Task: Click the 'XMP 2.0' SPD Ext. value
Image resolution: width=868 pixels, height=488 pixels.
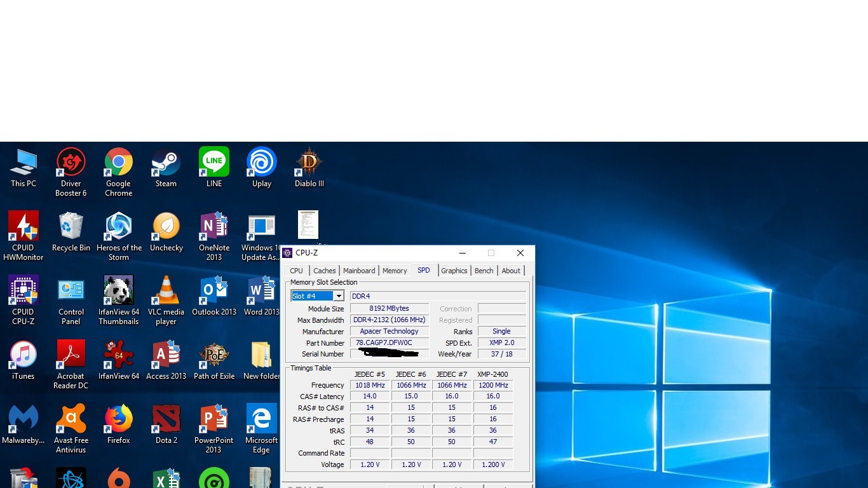Action: (x=501, y=342)
